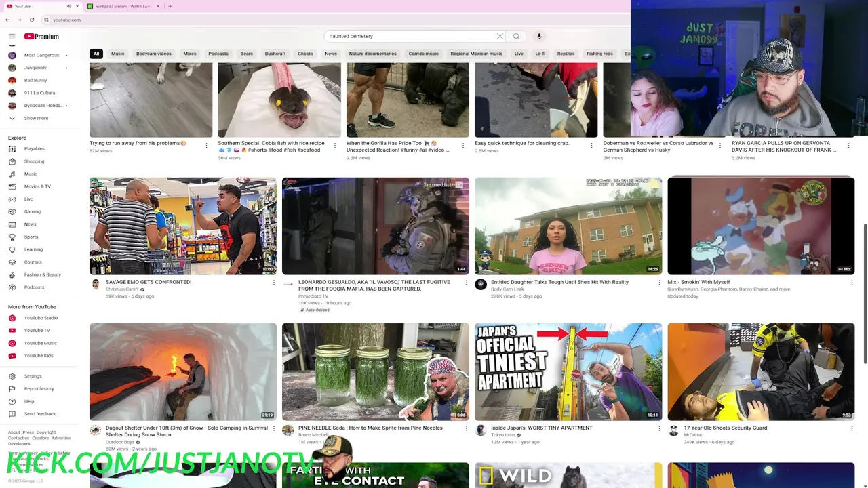The height and width of the screenshot is (488, 868).
Task: Open Learning section
Action: click(x=33, y=249)
